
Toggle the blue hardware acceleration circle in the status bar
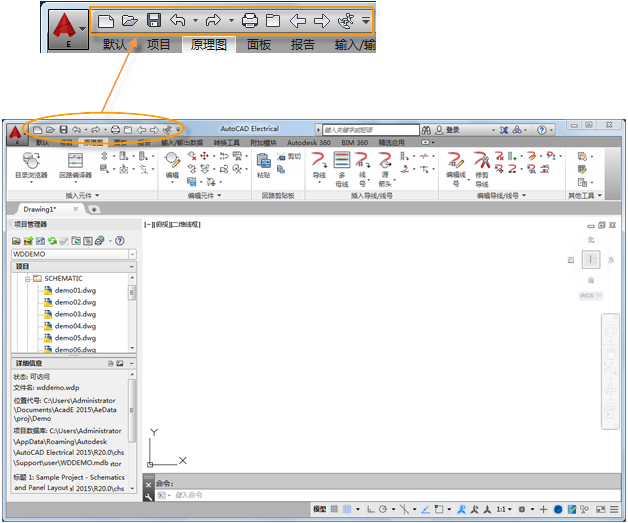click(x=558, y=509)
